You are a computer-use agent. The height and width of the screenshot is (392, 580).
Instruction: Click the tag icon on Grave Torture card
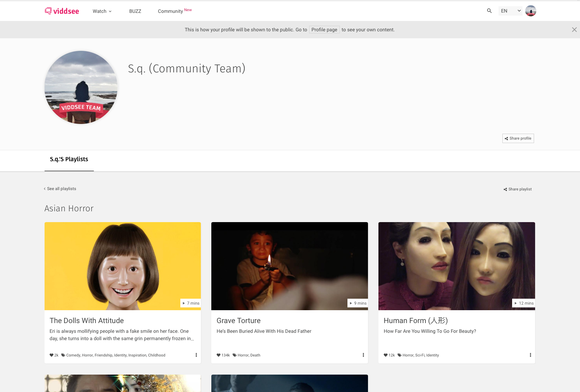(x=235, y=355)
